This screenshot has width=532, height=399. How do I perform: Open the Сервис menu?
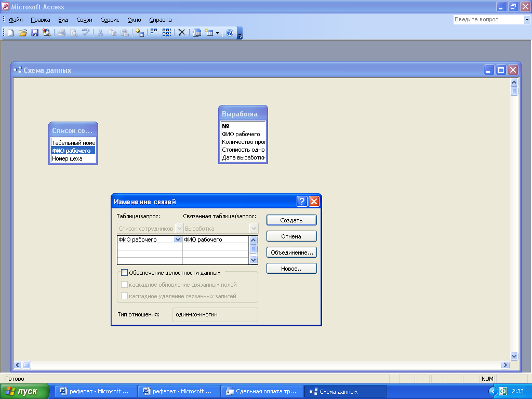tap(110, 20)
